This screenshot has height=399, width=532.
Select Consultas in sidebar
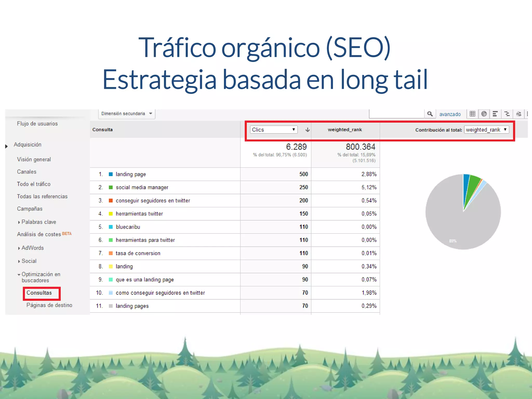39,293
